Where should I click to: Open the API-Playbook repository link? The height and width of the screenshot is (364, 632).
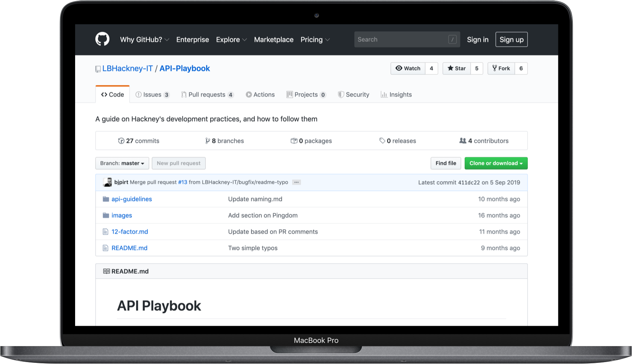pyautogui.click(x=185, y=69)
